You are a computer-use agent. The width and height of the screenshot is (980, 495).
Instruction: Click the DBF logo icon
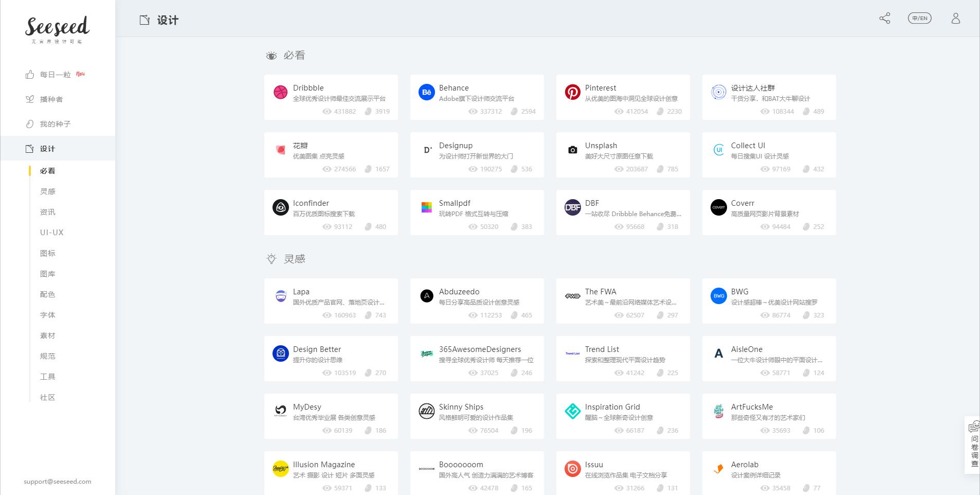[573, 207]
